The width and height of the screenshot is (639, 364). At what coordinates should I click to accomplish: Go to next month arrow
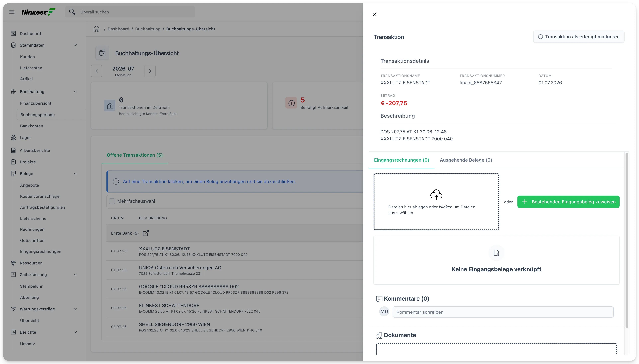pos(150,71)
